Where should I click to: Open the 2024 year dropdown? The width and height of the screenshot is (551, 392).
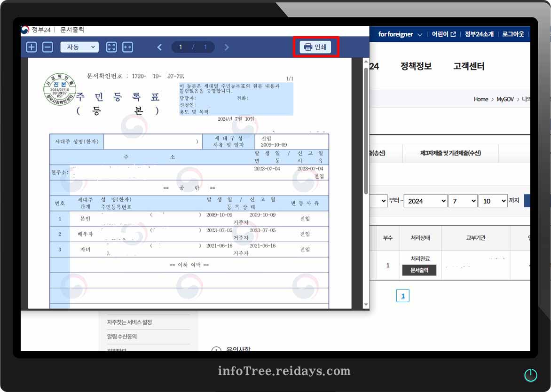click(425, 201)
